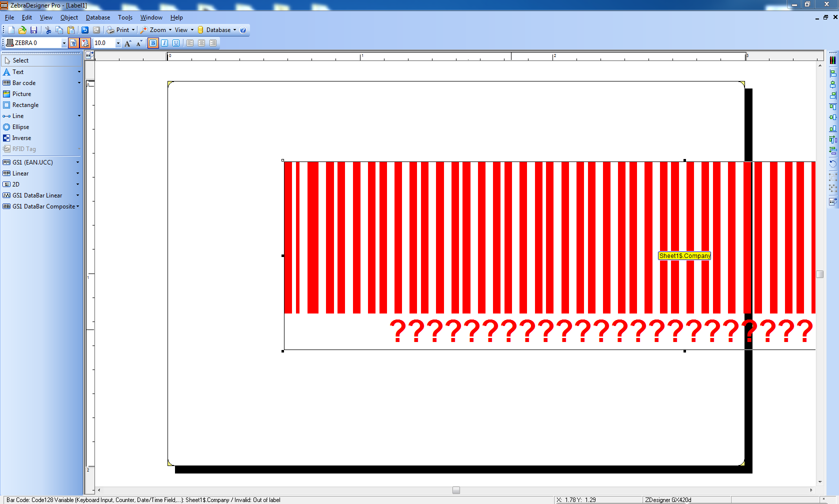Click the Sheet1$.Company barcode field label
Image resolution: width=839 pixels, height=504 pixels.
pyautogui.click(x=684, y=256)
